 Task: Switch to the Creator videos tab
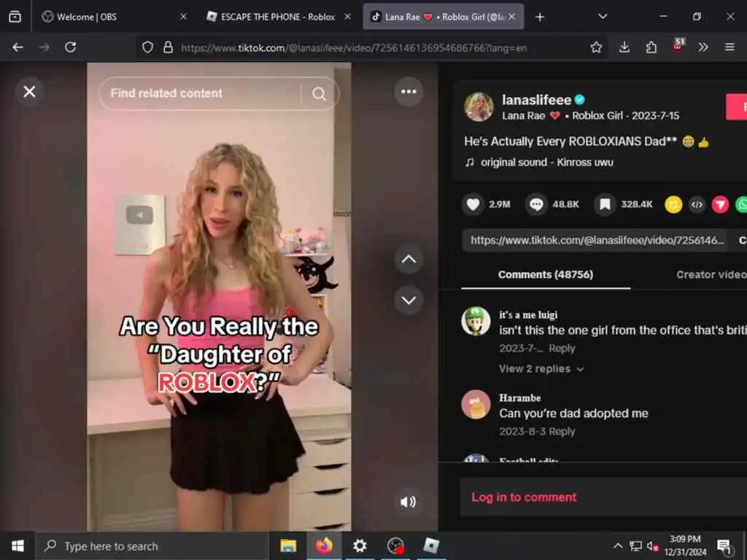711,275
